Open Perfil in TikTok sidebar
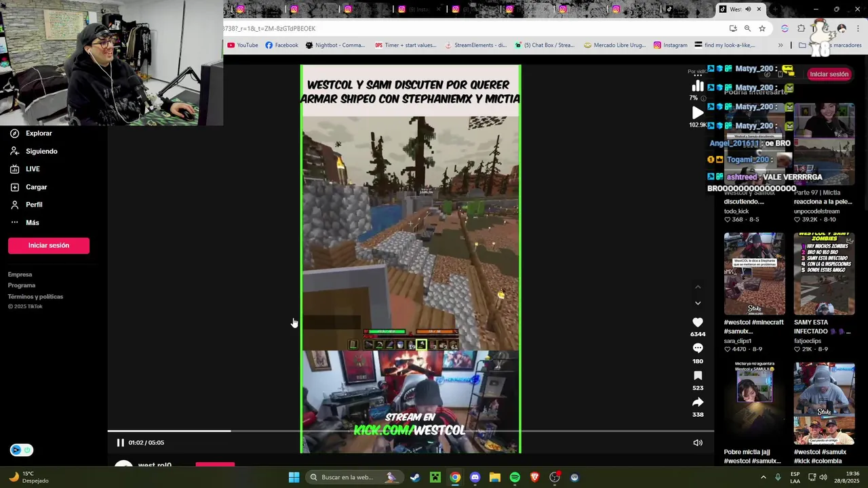This screenshot has width=868, height=488. pos(26,205)
